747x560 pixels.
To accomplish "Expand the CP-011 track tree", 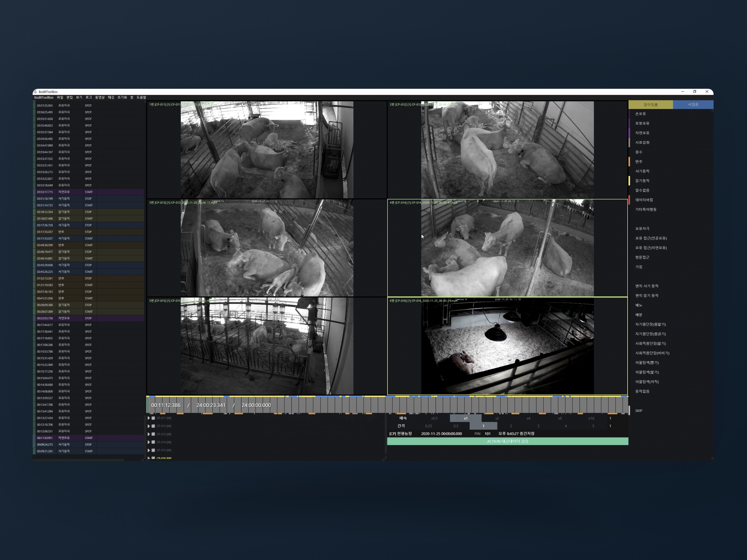I will click(x=149, y=418).
